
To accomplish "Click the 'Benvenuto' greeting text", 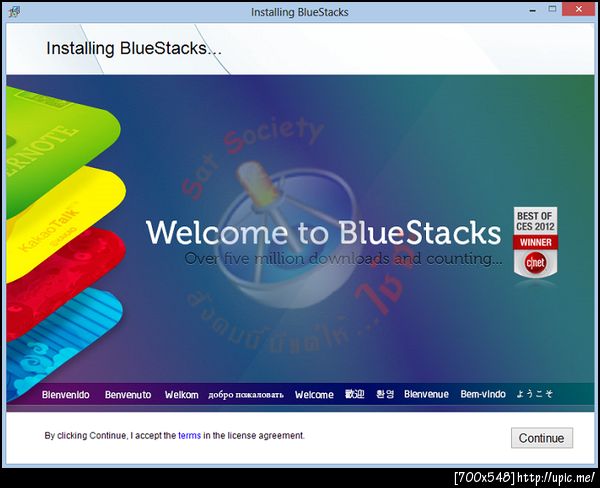I will click(x=128, y=395).
